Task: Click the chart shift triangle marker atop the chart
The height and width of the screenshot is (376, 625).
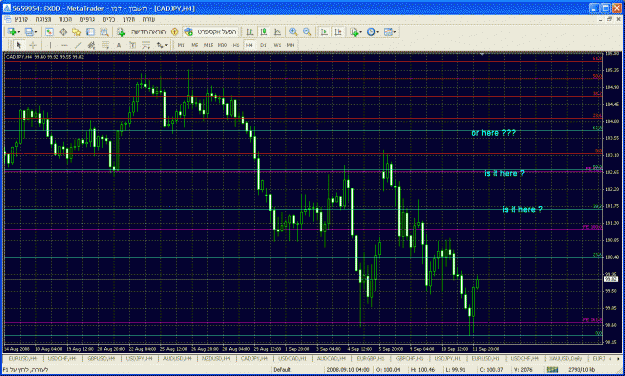Action: point(482,54)
